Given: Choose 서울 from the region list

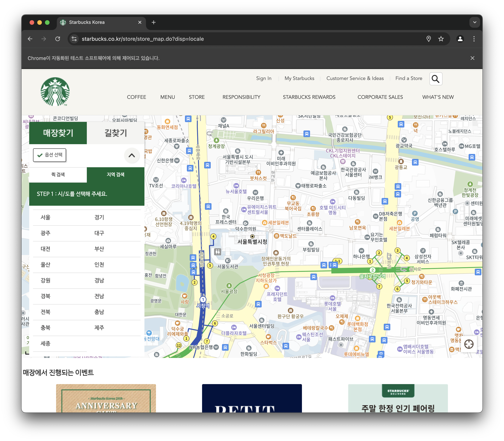Looking at the screenshot, I should click(x=46, y=218).
